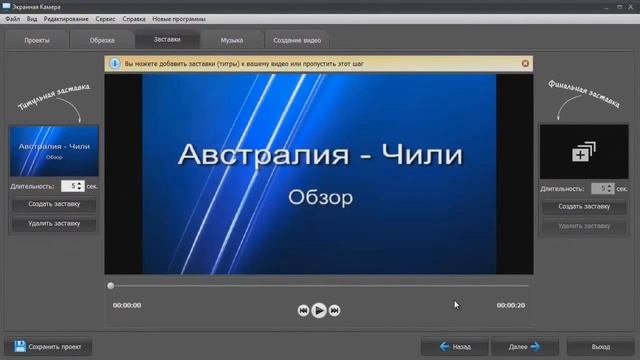This screenshot has height=360, width=640.
Task: Open the Редактирование menu
Action: coord(66,19)
